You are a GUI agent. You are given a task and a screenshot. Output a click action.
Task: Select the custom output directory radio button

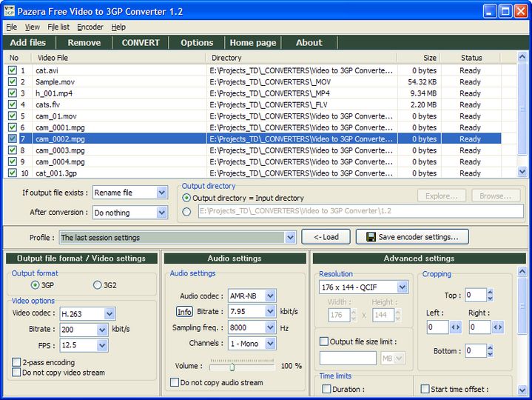pyautogui.click(x=186, y=212)
